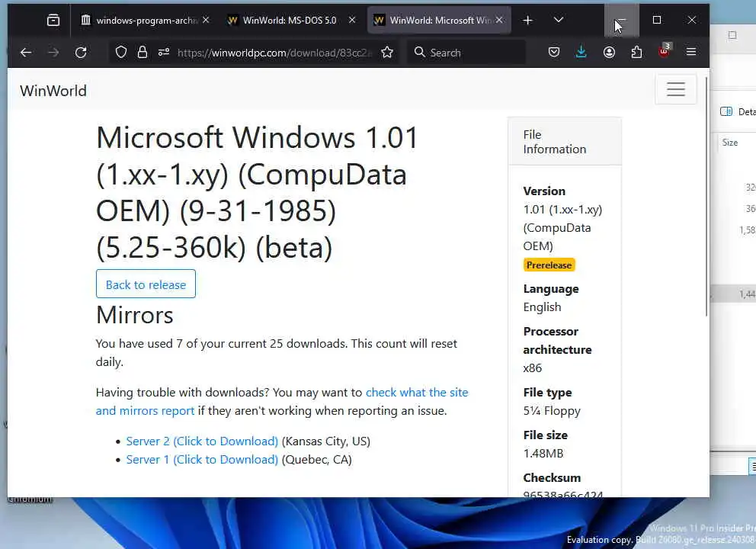Open the Downloads panel

581,52
